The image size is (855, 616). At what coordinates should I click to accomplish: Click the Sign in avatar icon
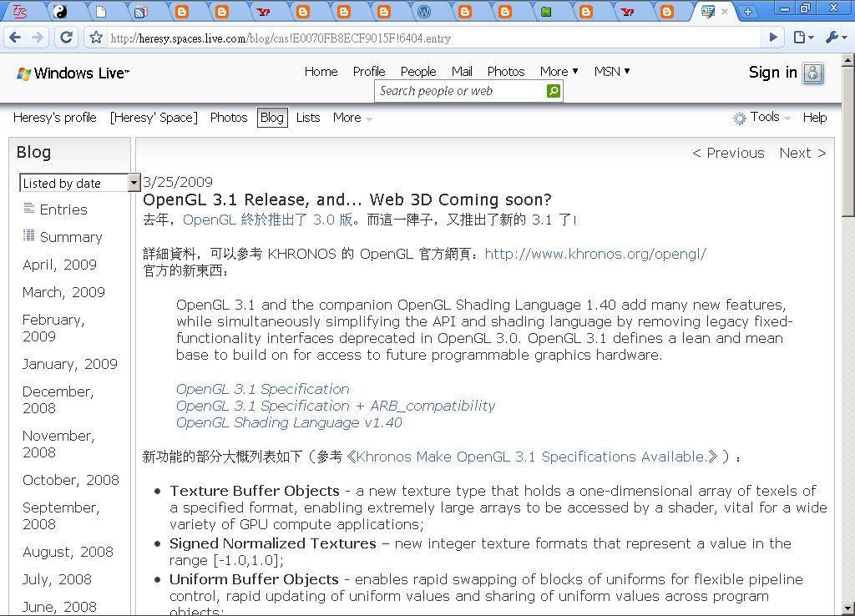point(812,73)
